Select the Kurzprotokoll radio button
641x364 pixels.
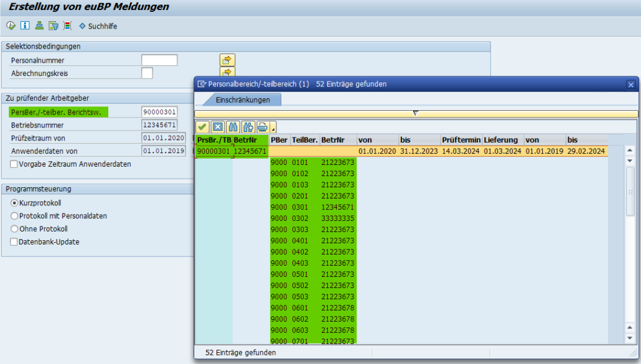coord(14,203)
